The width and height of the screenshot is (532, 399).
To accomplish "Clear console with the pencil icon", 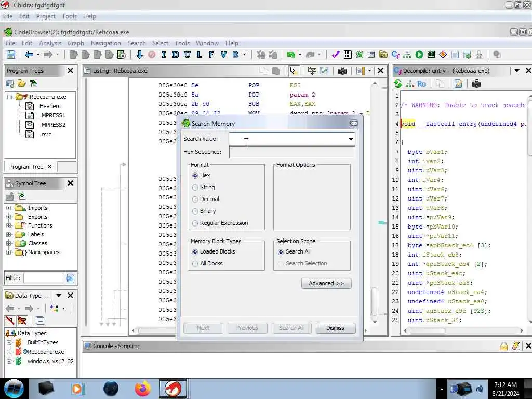I will click(x=516, y=346).
